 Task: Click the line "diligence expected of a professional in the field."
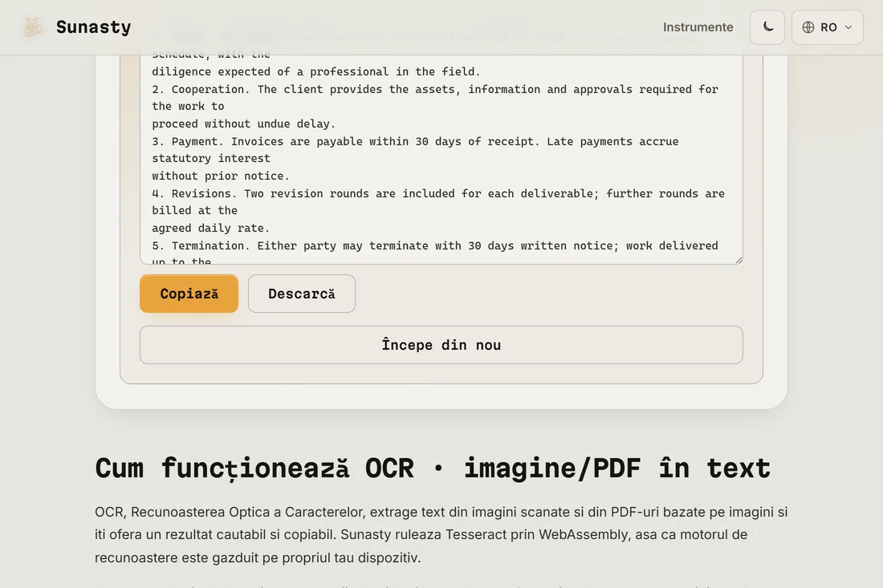coord(316,72)
